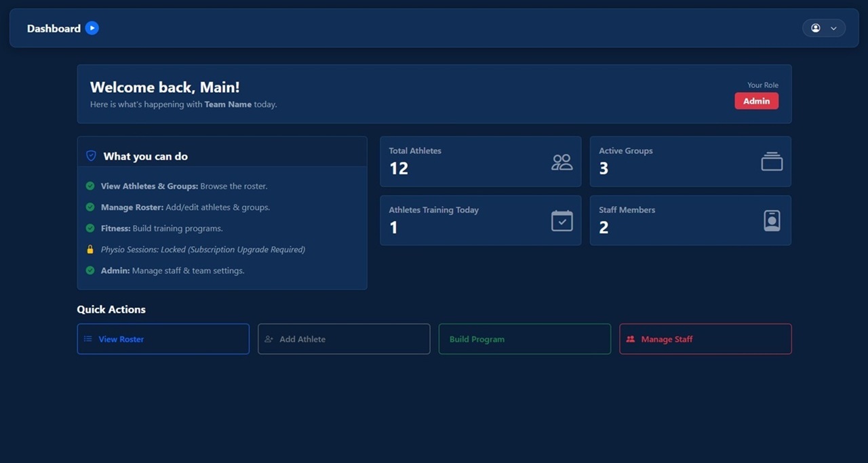Click the Athletes Training Today calendar icon
Viewport: 868px width, 463px height.
tap(561, 220)
